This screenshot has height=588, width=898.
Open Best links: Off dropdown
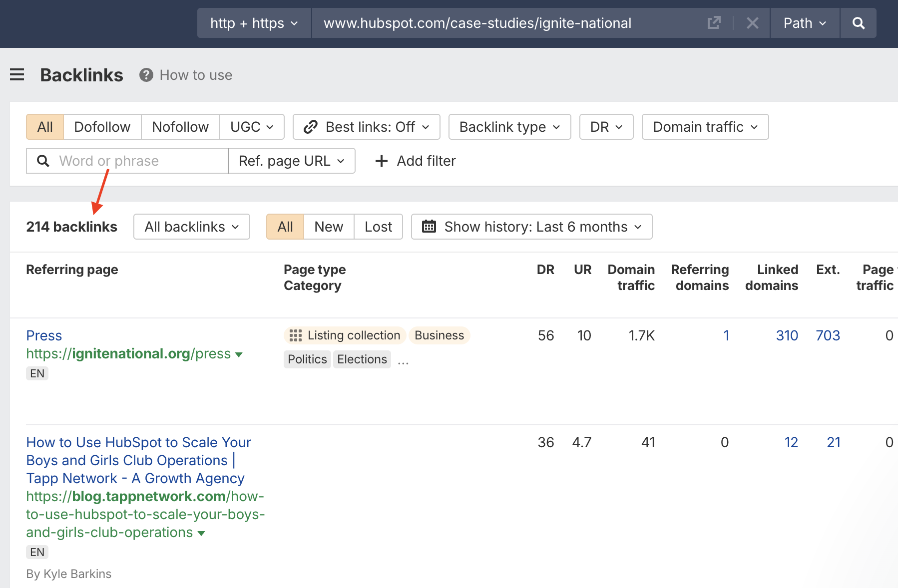pos(367,127)
